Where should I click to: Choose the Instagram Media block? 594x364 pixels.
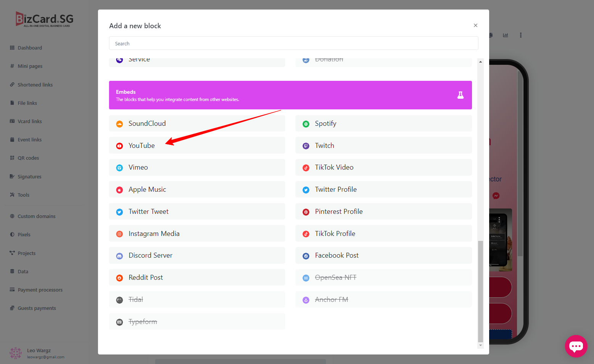(x=197, y=233)
